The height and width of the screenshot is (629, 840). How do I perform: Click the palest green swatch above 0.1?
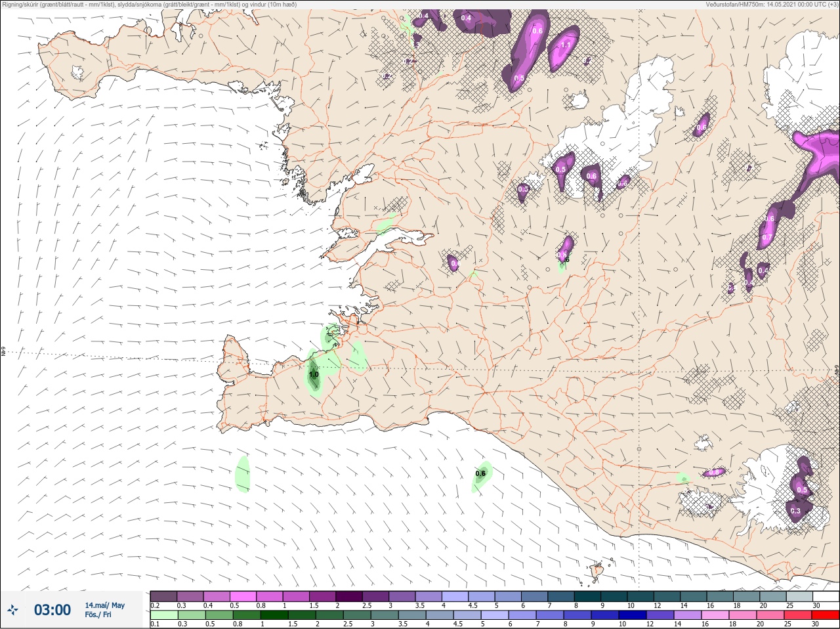(x=164, y=615)
